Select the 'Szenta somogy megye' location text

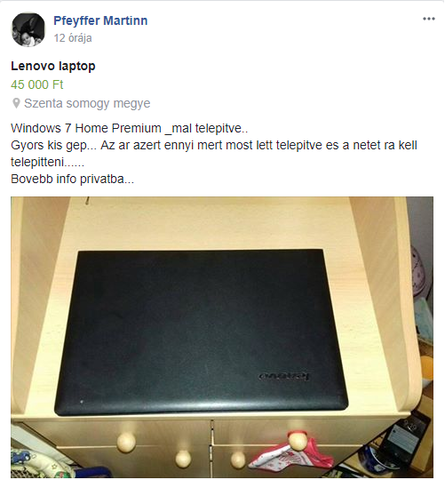pos(87,103)
